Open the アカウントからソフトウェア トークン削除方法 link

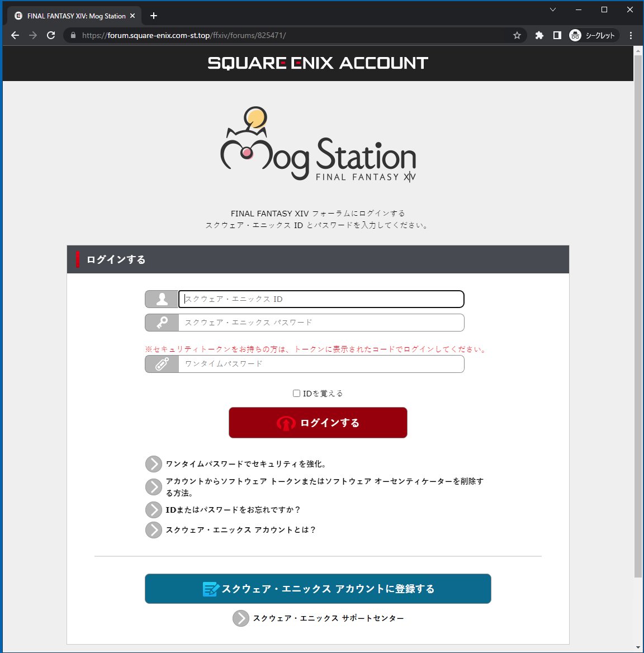pyautogui.click(x=325, y=487)
